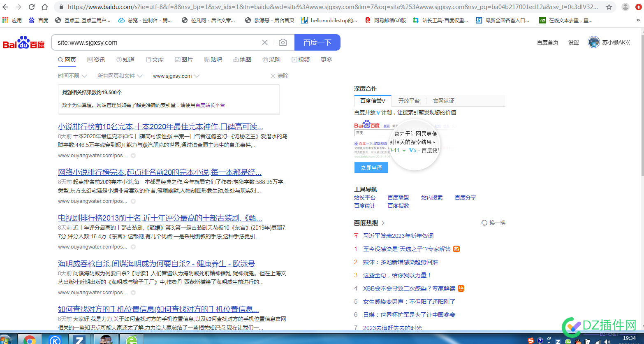Switch to the 文库 search tab
This screenshot has width=644, height=344.
pyautogui.click(x=155, y=60)
